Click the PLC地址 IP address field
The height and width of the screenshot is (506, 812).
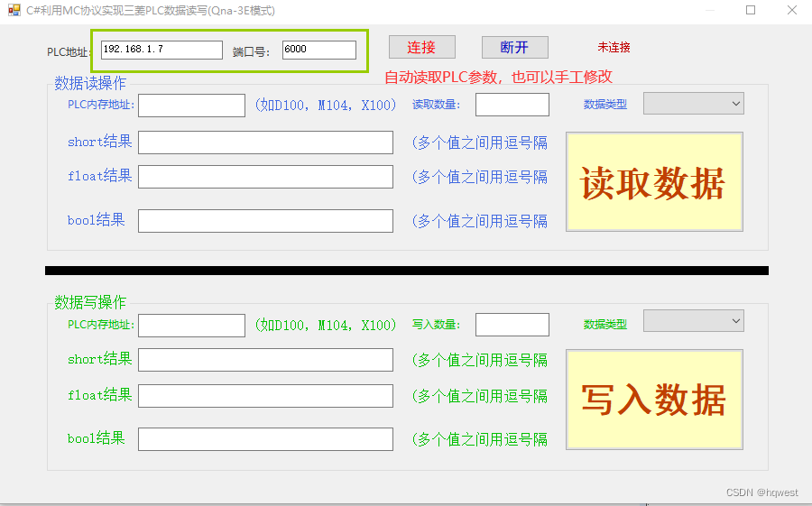point(161,50)
